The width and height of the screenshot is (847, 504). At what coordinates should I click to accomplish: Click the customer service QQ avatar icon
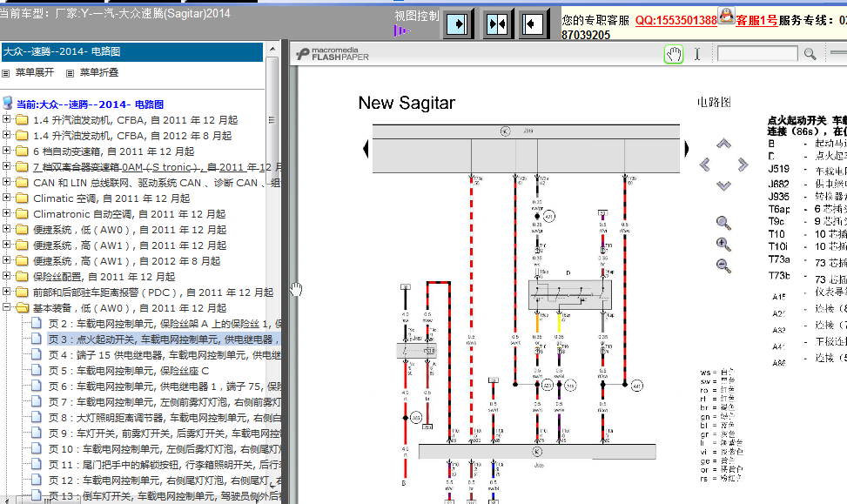[727, 16]
